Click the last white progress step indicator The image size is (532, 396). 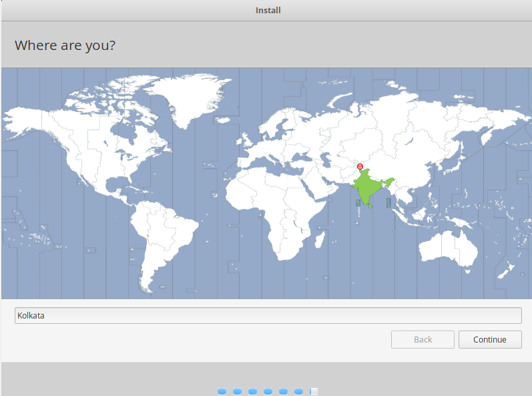click(314, 391)
